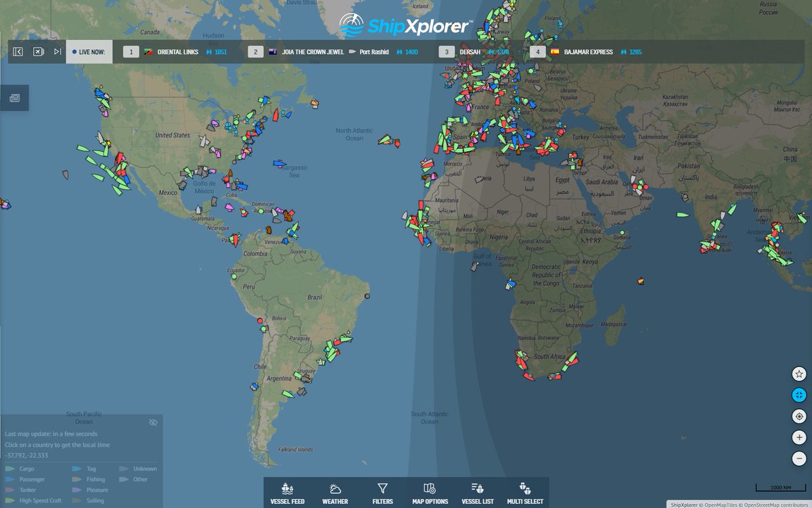Click the Cargo color swatch in legend
The width and height of the screenshot is (812, 508).
pyautogui.click(x=11, y=468)
